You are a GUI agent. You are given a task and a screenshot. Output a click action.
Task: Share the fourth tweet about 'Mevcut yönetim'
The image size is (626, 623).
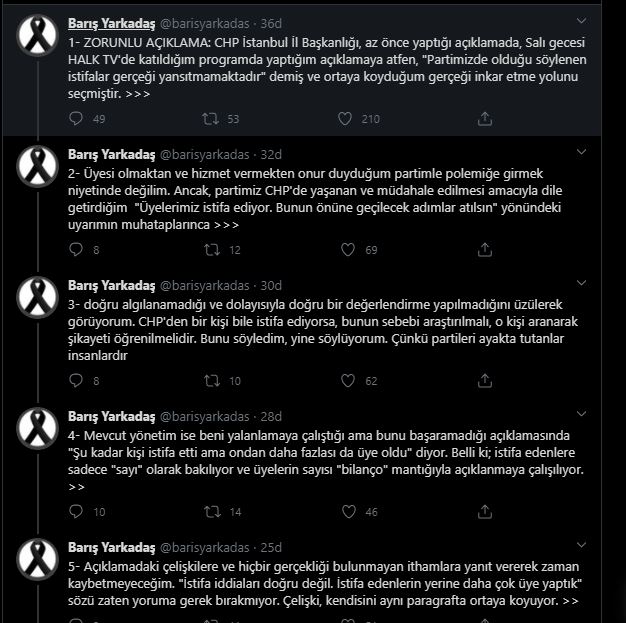click(485, 511)
